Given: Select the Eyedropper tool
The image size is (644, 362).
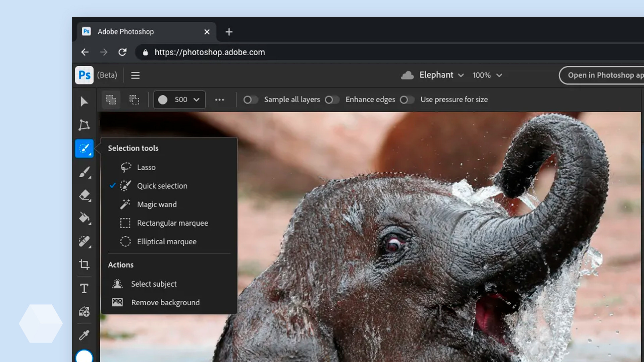Looking at the screenshot, I should tap(84, 335).
